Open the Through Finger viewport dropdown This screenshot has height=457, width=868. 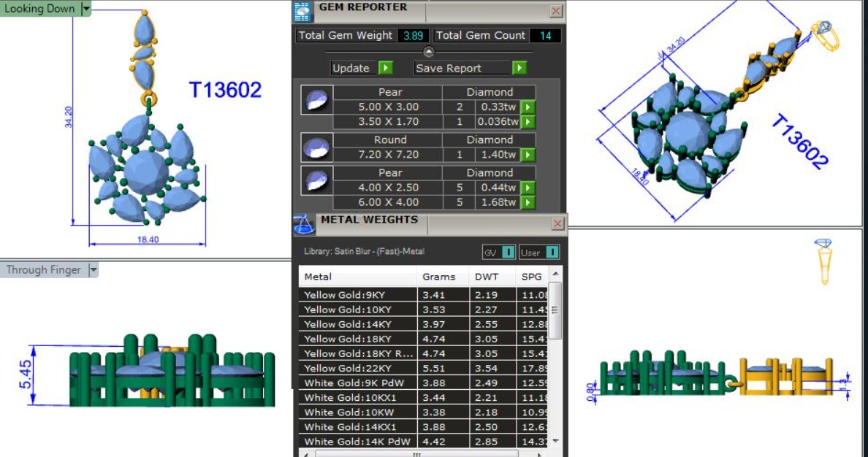point(93,270)
